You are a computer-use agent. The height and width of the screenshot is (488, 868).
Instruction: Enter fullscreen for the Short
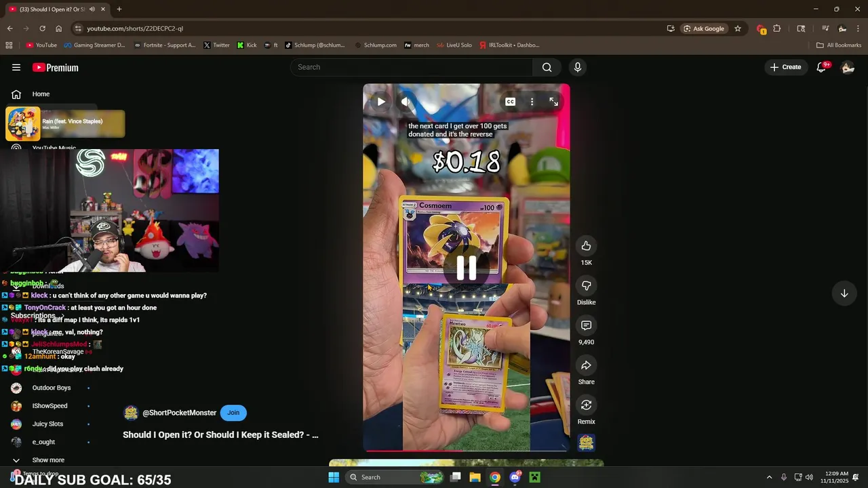click(x=554, y=102)
